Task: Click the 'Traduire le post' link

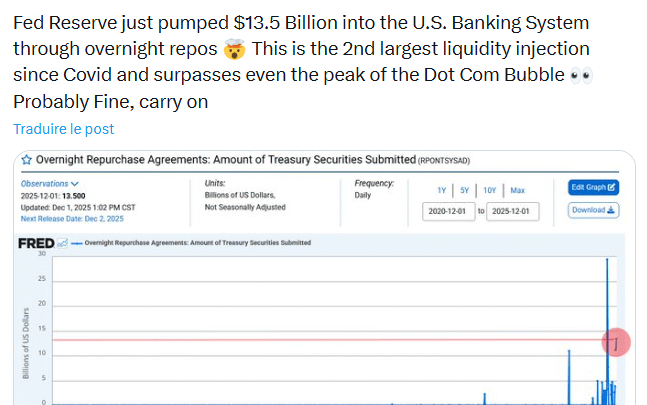Action: pyautogui.click(x=64, y=129)
